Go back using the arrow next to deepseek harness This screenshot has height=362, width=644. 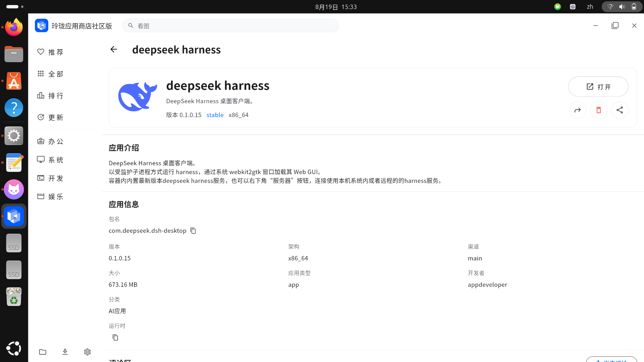coord(114,50)
